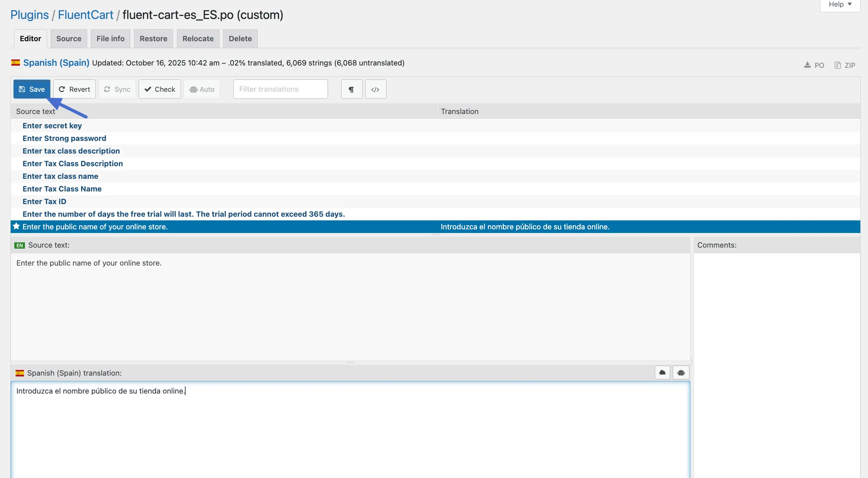Download the ZIP archive
This screenshot has height=478, width=868.
[845, 65]
